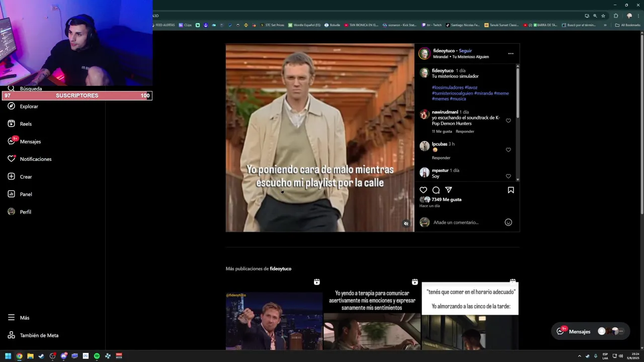Like nawirudmanl's comment

[x=508, y=121]
